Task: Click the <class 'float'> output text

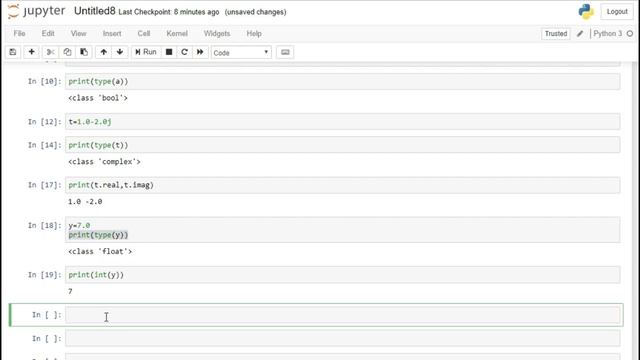Action: [100, 251]
